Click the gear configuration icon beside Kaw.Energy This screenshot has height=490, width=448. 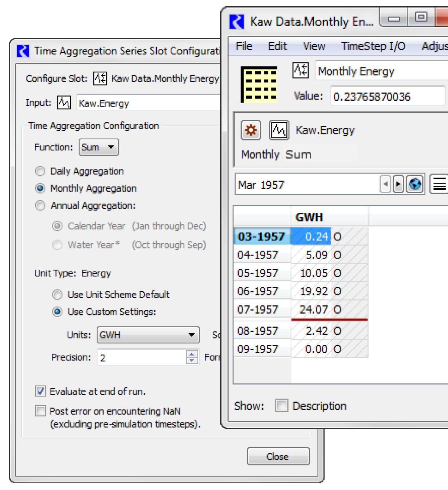click(x=251, y=130)
